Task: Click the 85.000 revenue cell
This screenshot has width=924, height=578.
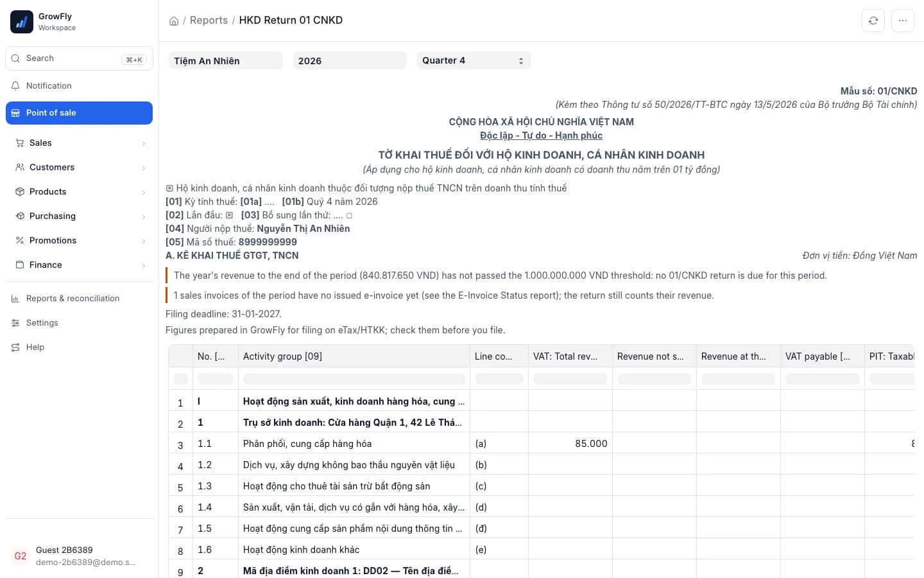Action: (x=570, y=444)
